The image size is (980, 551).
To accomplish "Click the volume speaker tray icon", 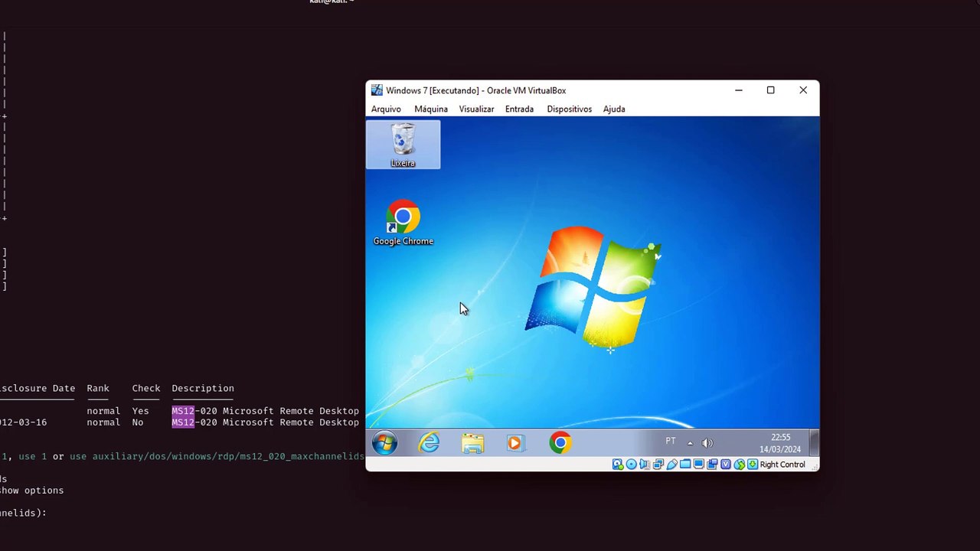I will tap(707, 443).
